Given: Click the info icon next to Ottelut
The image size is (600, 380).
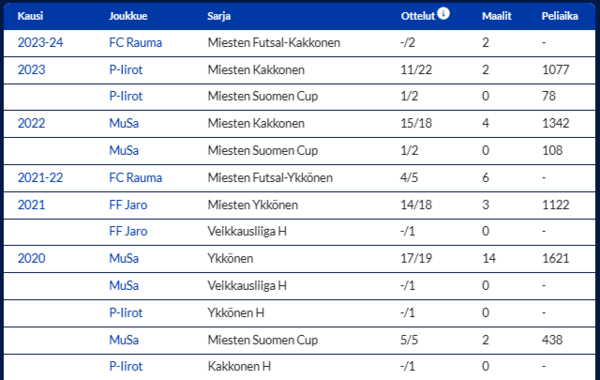Looking at the screenshot, I should [443, 13].
